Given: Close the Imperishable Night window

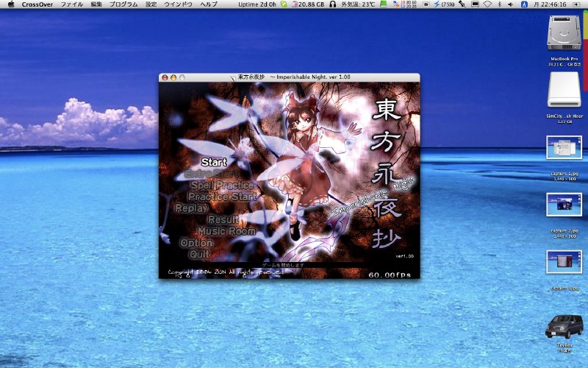Looking at the screenshot, I should pyautogui.click(x=165, y=77).
